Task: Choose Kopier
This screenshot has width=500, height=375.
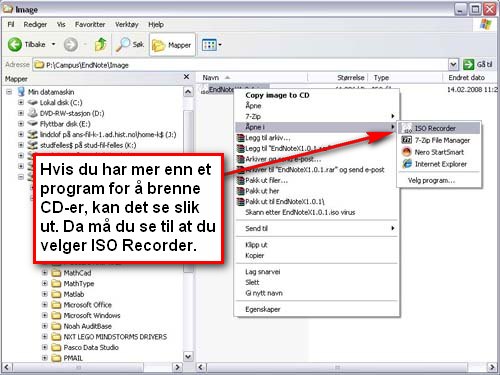Action: click(255, 255)
